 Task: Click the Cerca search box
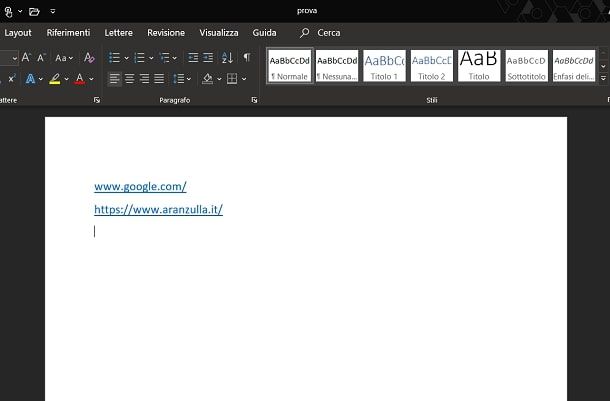(329, 33)
